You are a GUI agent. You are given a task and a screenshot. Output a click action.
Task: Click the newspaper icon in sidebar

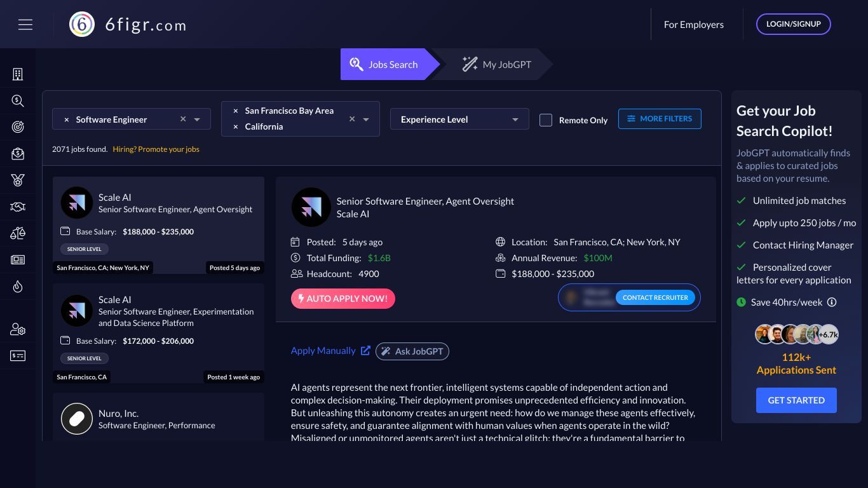(x=18, y=260)
